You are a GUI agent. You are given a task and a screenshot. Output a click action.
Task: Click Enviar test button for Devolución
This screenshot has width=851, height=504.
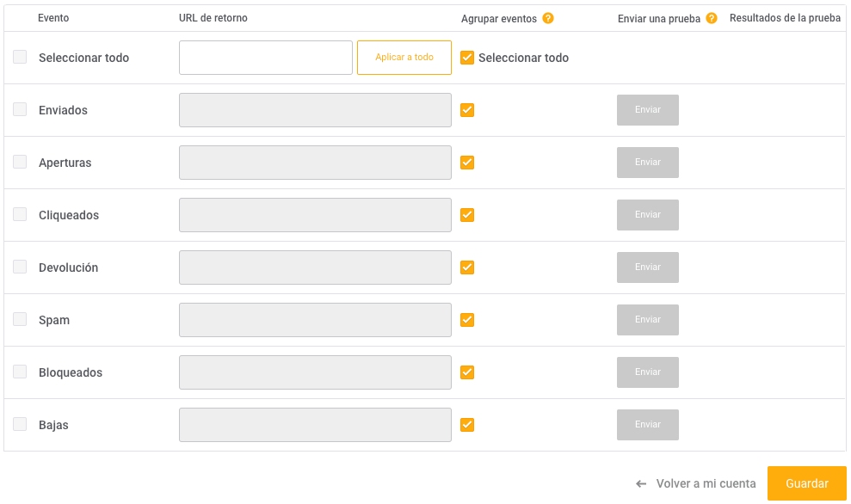[647, 267]
